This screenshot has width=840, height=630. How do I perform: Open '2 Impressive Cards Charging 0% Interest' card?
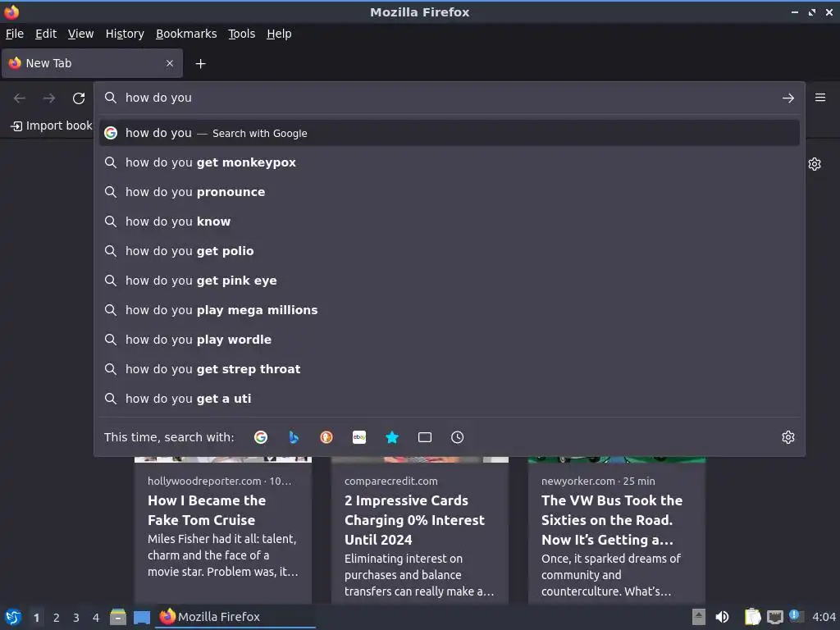coord(419,531)
